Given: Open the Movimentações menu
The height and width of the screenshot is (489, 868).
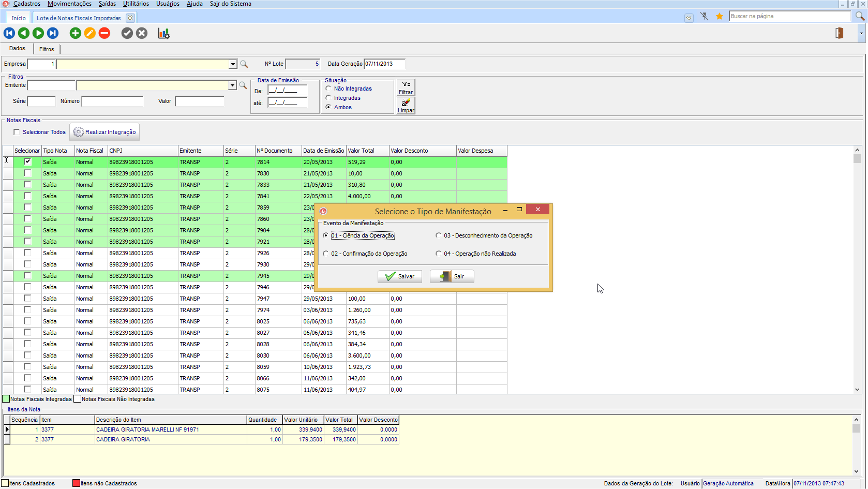Looking at the screenshot, I should [69, 4].
